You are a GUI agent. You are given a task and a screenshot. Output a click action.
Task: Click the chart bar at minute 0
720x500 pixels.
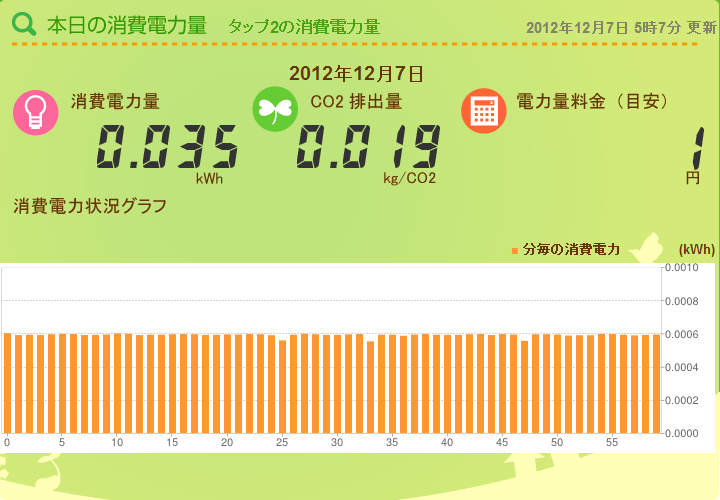tap(7, 383)
